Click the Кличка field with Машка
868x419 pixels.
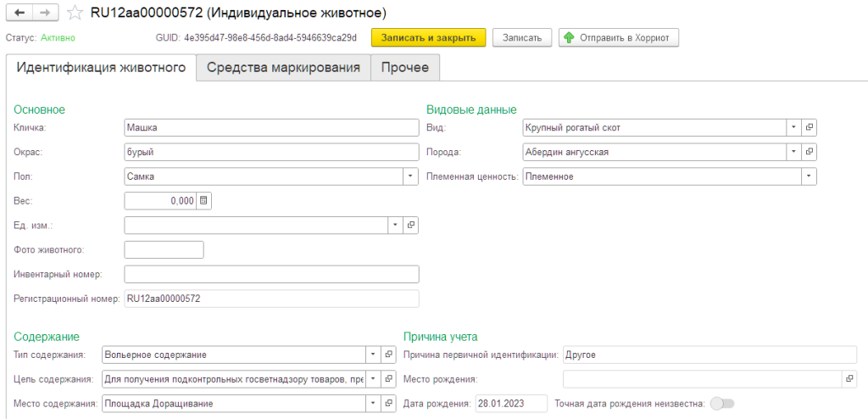click(x=272, y=127)
